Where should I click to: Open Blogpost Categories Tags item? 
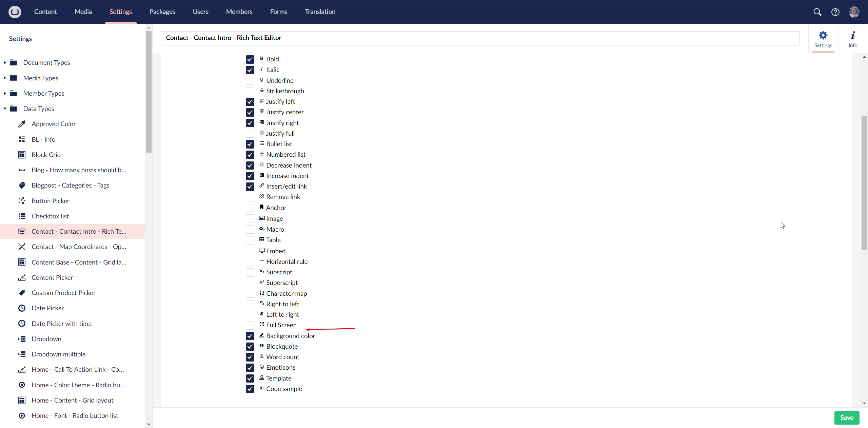pyautogui.click(x=70, y=185)
